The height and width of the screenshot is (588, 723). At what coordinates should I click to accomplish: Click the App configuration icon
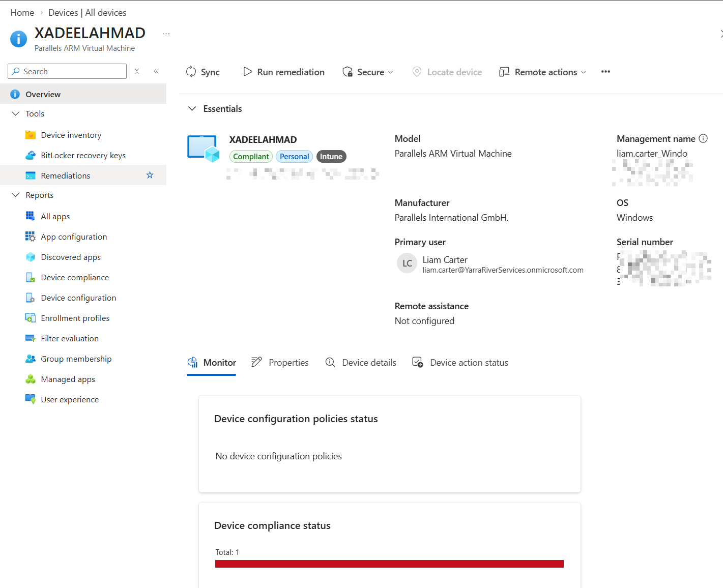31,237
